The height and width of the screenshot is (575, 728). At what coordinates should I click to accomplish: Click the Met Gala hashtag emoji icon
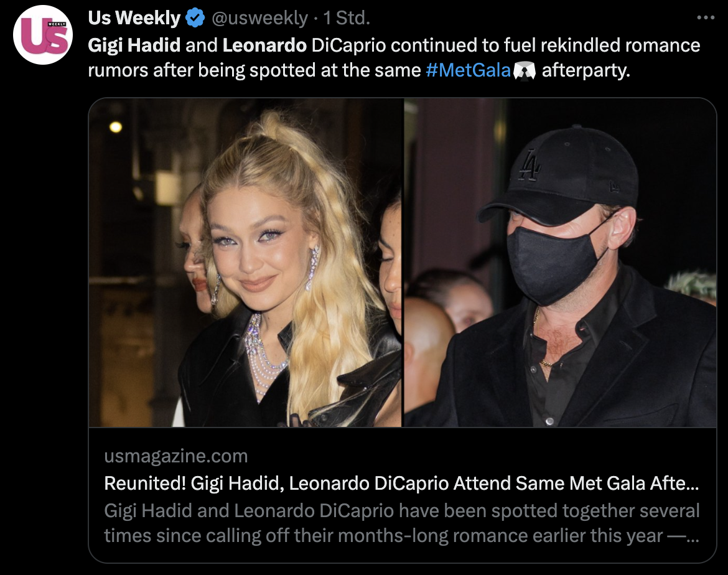(x=525, y=71)
